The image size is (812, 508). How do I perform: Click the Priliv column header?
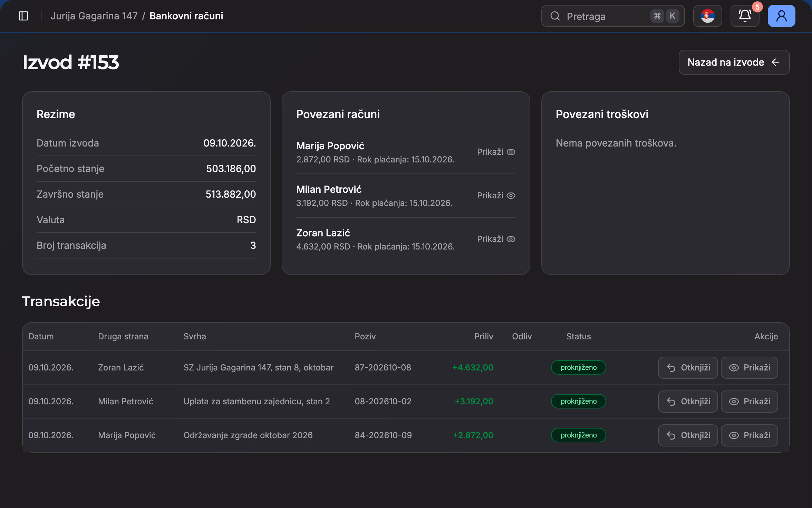tap(483, 337)
